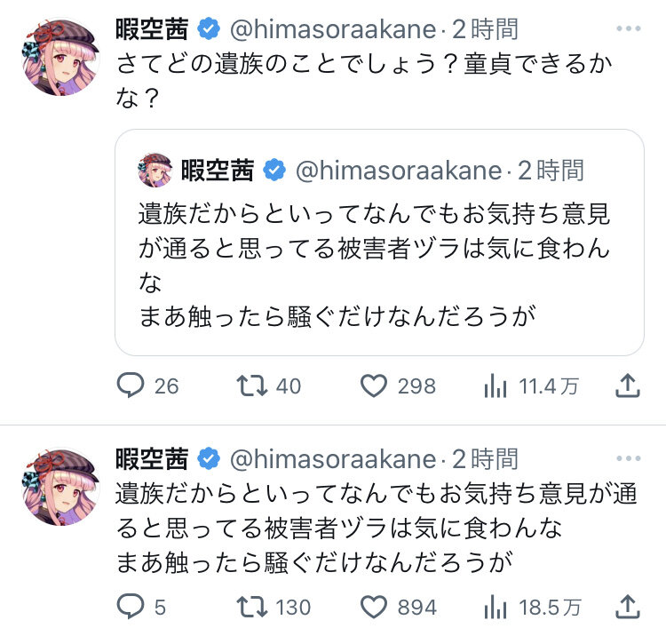The height and width of the screenshot is (644, 666).
Task: Retweet the first tweet with 40 reposts
Action: [255, 386]
